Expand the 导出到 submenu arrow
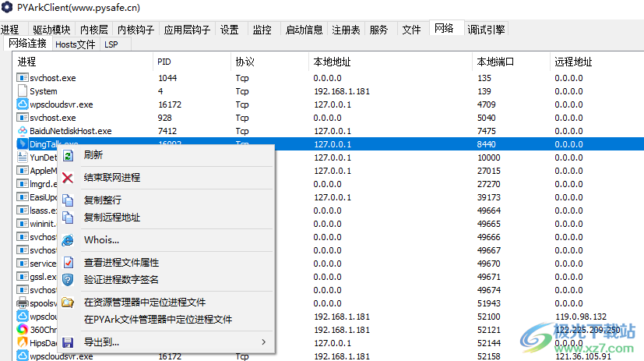 [x=264, y=342]
